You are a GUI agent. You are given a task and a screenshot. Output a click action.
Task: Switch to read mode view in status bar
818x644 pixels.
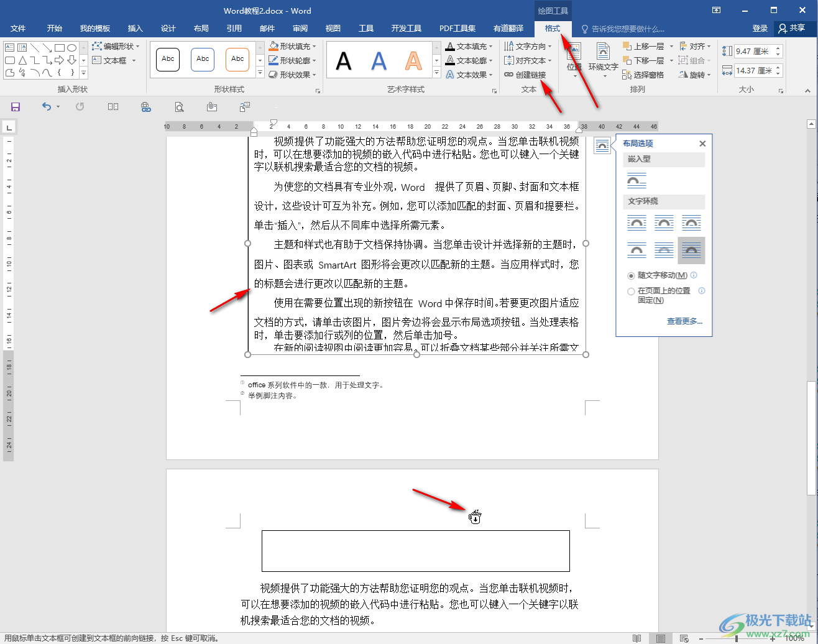tap(636, 638)
